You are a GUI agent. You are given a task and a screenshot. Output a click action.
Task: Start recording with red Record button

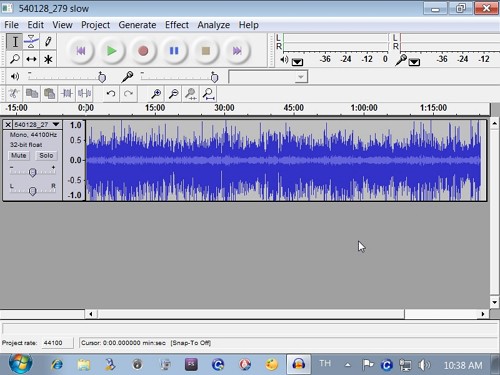(x=143, y=51)
